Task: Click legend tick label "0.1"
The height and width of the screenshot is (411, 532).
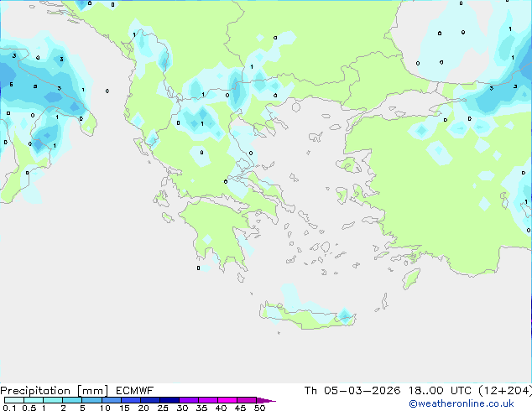Action: pos(9,408)
